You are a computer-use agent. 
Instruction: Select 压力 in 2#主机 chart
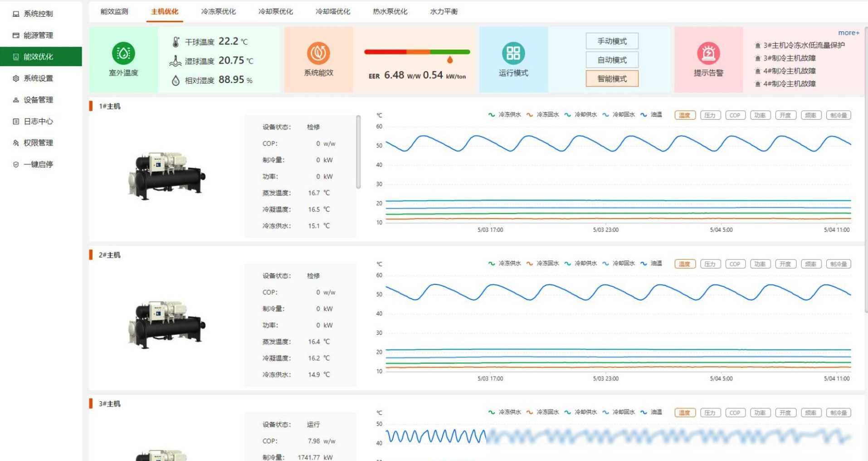click(x=710, y=264)
